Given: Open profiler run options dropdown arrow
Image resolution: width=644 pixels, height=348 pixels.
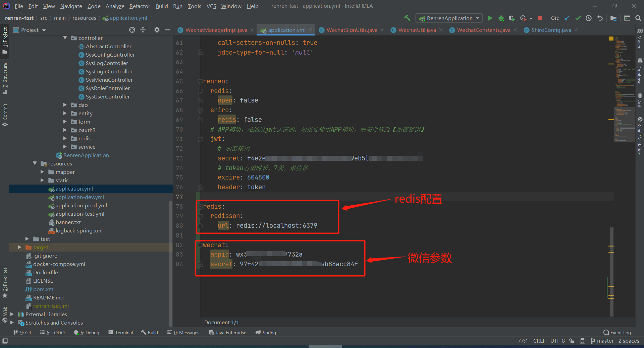Looking at the screenshot, I should (531, 18).
